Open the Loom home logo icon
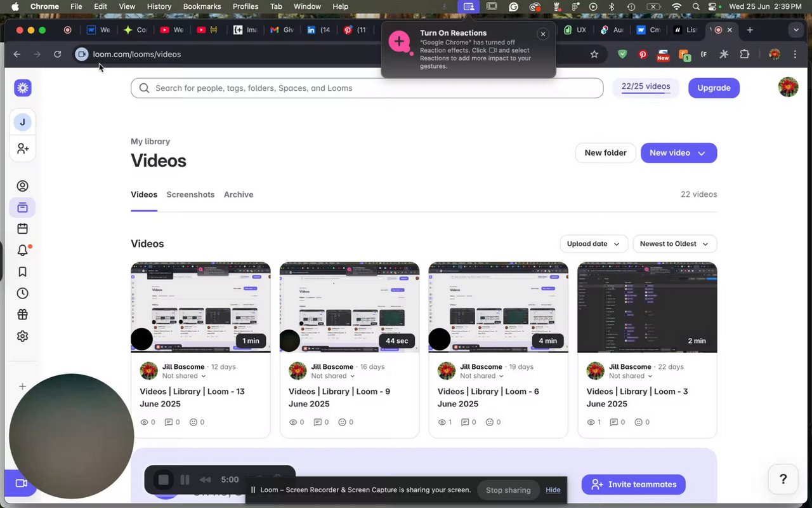Screen dimensions: 812x508 pyautogui.click(x=23, y=88)
